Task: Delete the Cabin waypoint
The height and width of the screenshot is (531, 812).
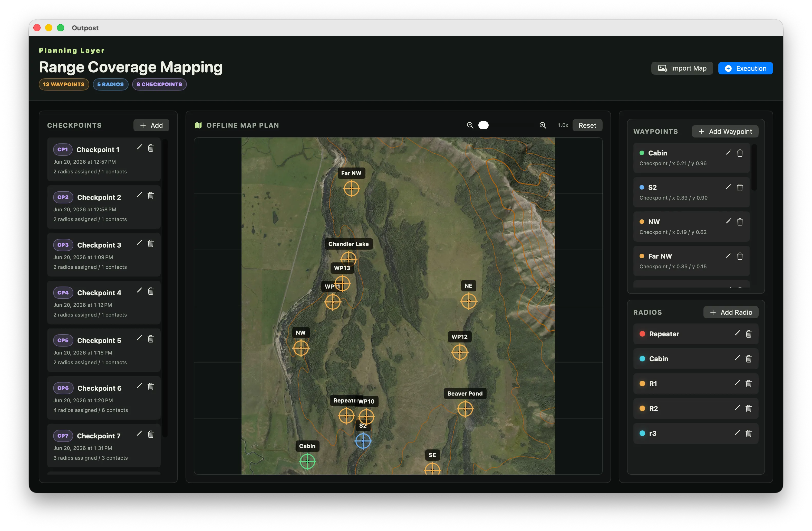Action: tap(740, 153)
